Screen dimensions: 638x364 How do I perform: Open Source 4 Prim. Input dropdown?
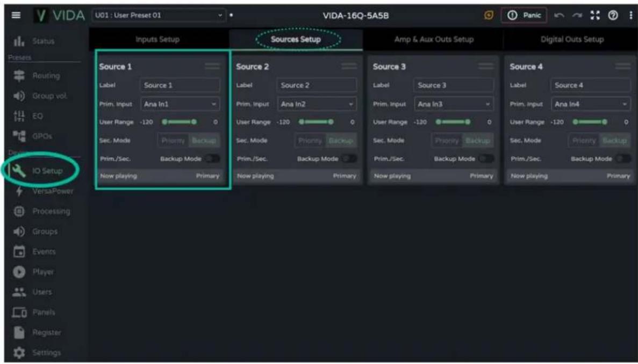591,104
